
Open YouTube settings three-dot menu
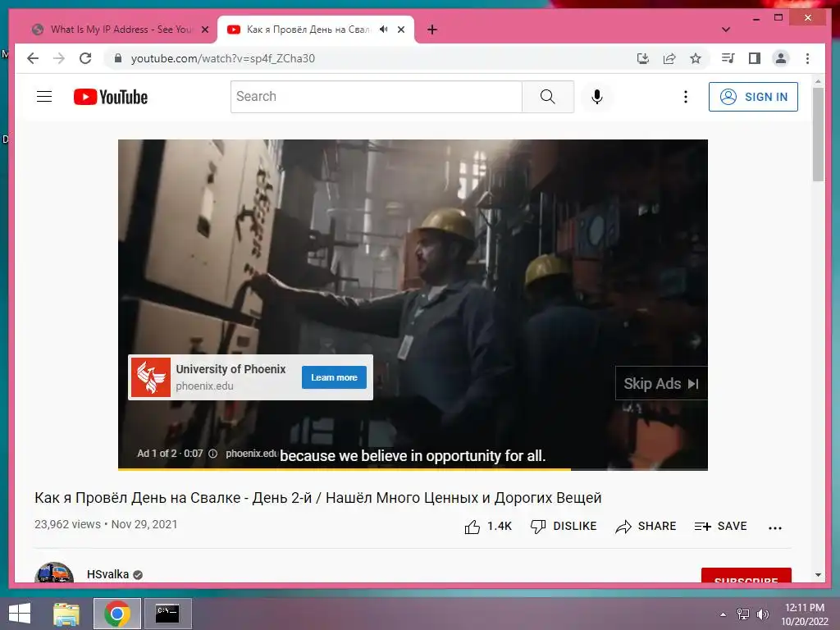coord(685,97)
